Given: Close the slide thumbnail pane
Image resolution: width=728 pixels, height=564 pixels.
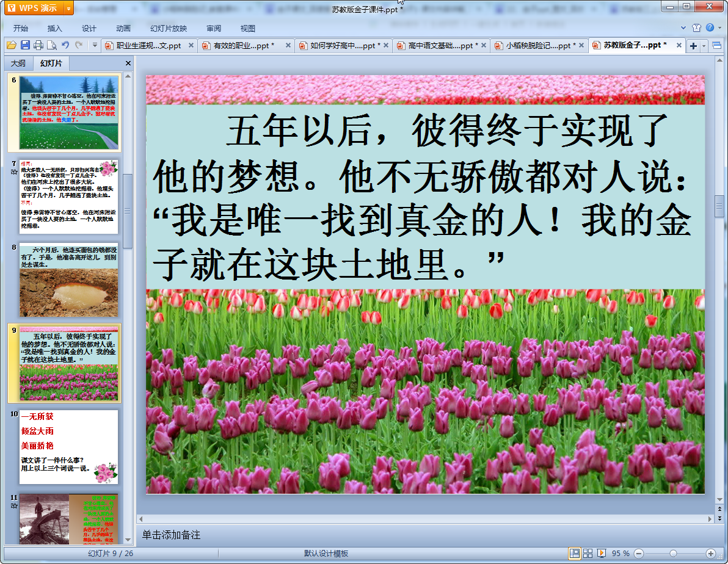Looking at the screenshot, I should coord(128,63).
